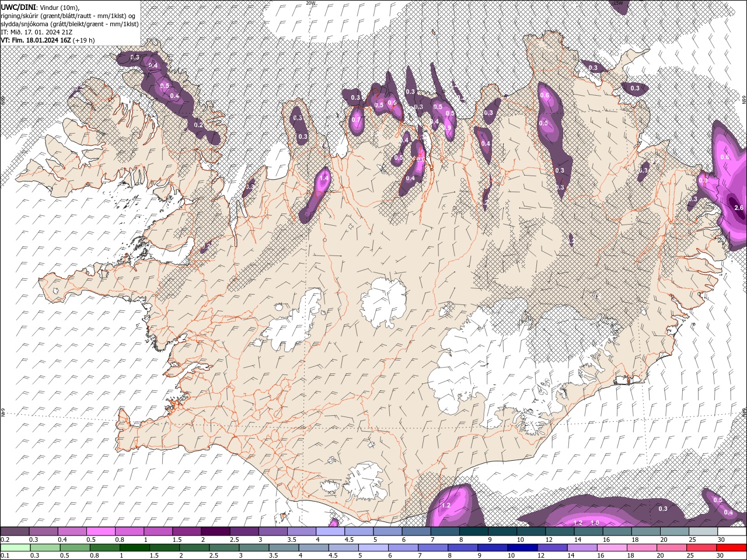Pick the slate blue snow swatch at 6
Viewport: 747px width, 560px height.
417,531
